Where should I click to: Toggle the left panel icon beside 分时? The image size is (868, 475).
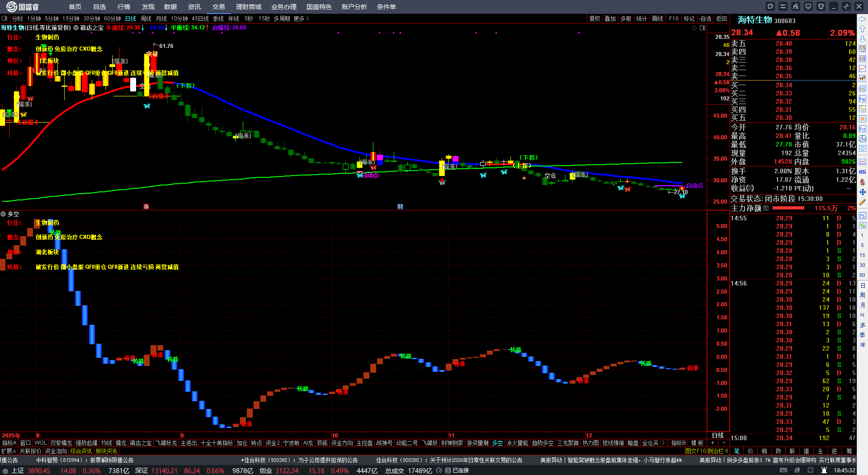point(5,19)
